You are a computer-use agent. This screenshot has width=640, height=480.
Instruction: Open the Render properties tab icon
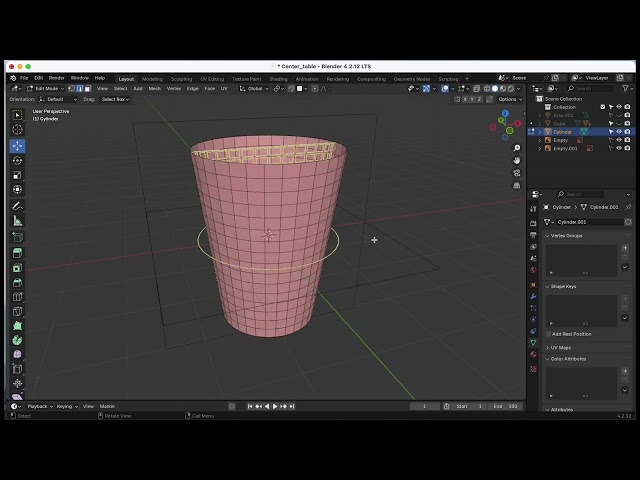(x=533, y=223)
